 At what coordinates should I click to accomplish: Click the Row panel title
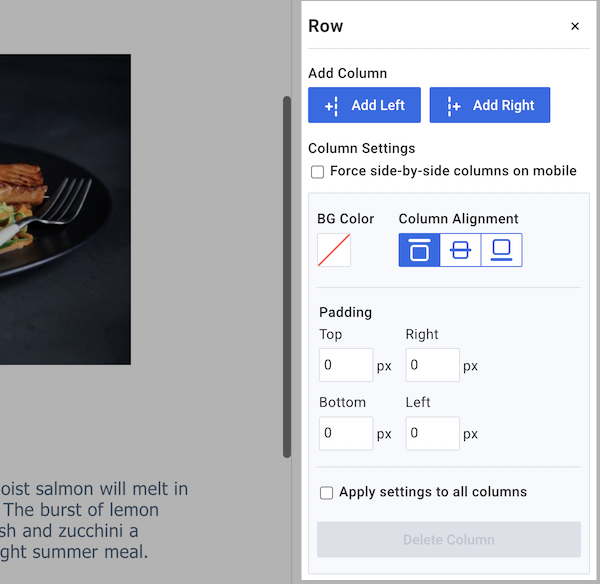(x=326, y=26)
